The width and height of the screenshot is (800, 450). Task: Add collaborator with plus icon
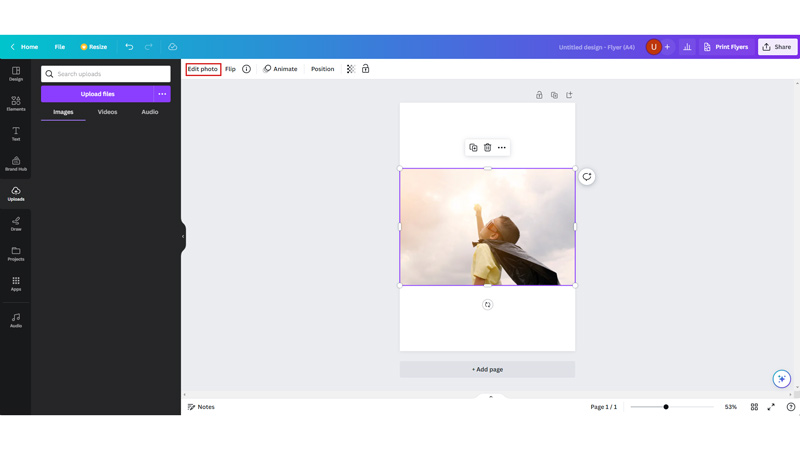tap(667, 47)
